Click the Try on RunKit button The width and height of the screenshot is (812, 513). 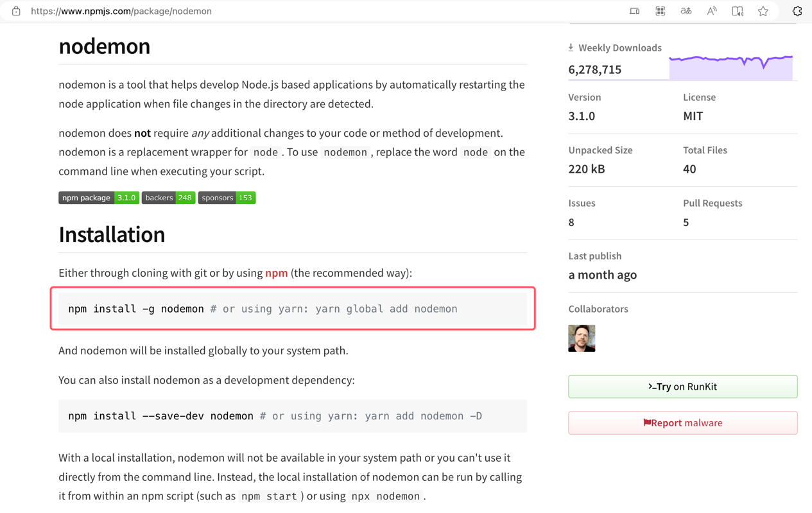(682, 387)
